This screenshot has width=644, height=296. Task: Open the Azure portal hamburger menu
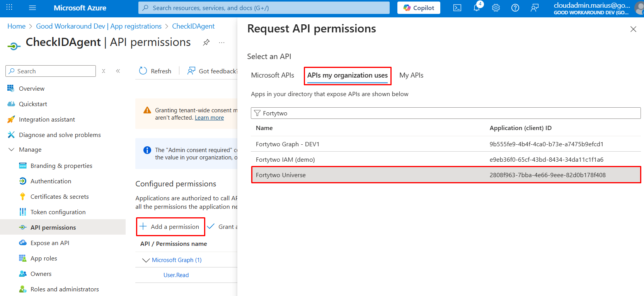[32, 8]
